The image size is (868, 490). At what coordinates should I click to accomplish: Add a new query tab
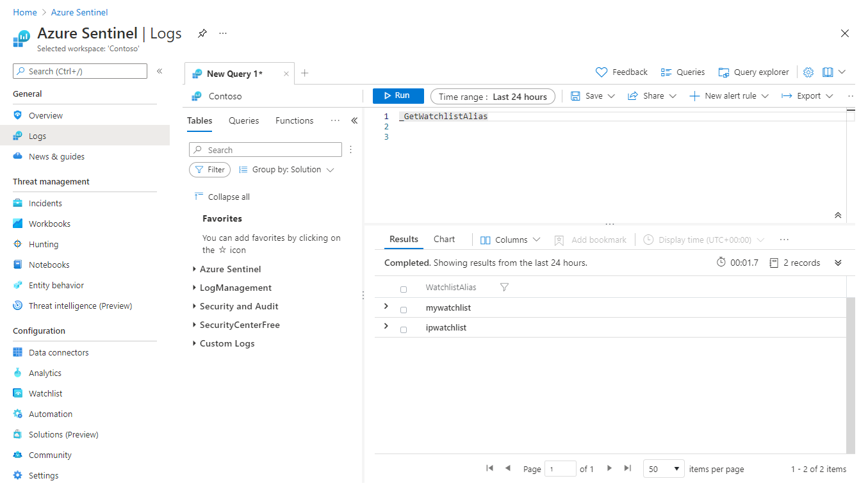pos(305,73)
